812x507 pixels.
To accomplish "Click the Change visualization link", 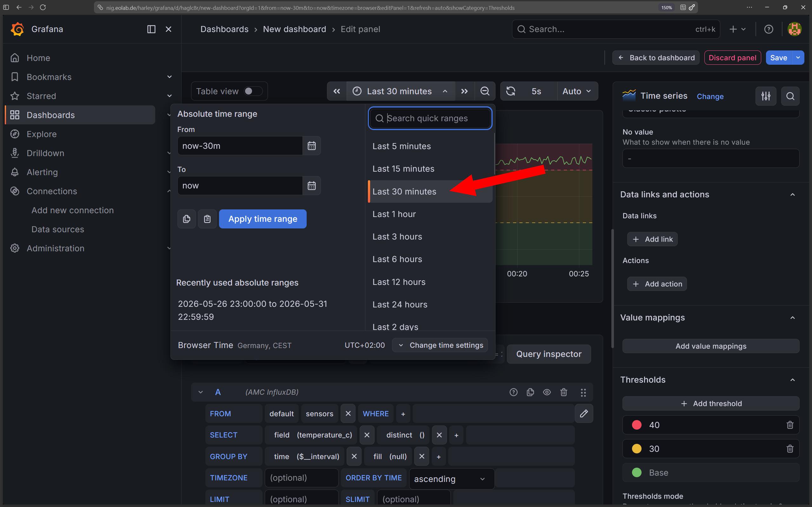I will pos(710,96).
